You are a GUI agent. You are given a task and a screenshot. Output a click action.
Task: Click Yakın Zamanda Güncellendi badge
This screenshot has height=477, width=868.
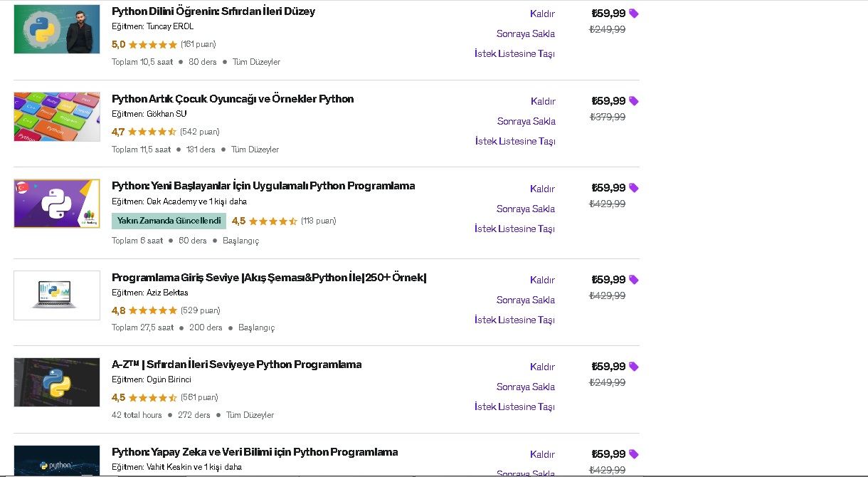pyautogui.click(x=169, y=221)
